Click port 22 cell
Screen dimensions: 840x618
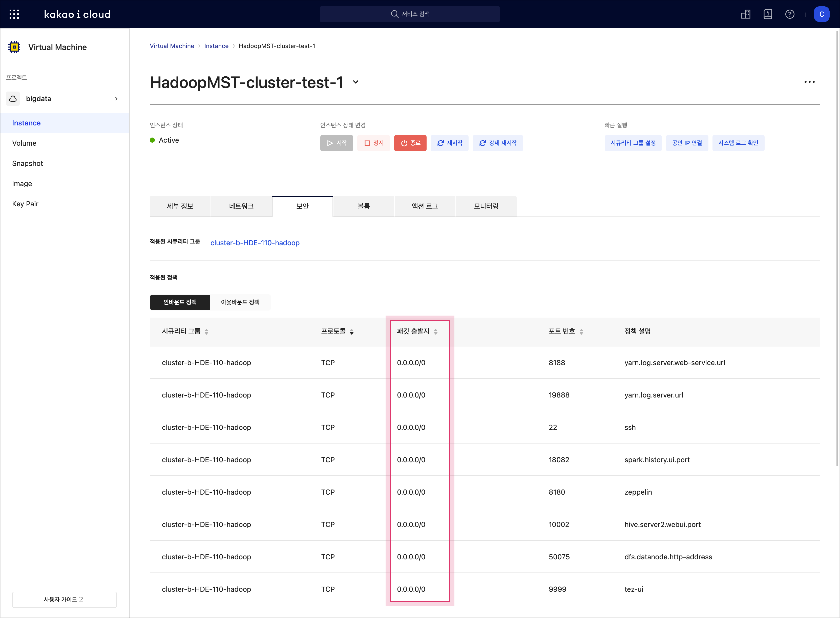pyautogui.click(x=553, y=428)
